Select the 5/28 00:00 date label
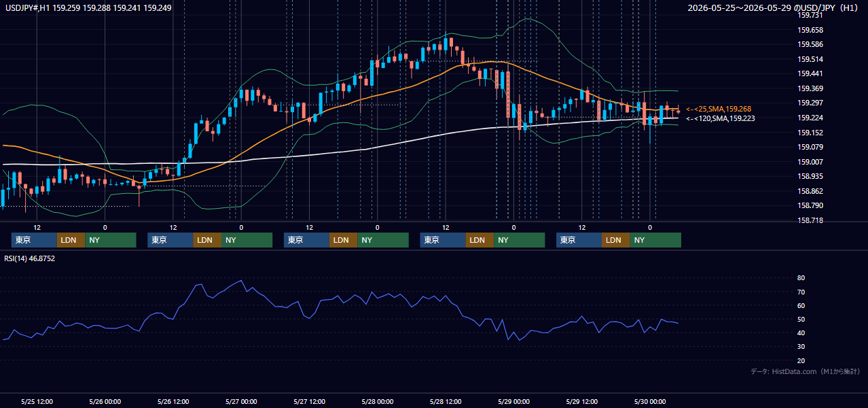Image resolution: width=868 pixels, height=408 pixels. pos(378,401)
